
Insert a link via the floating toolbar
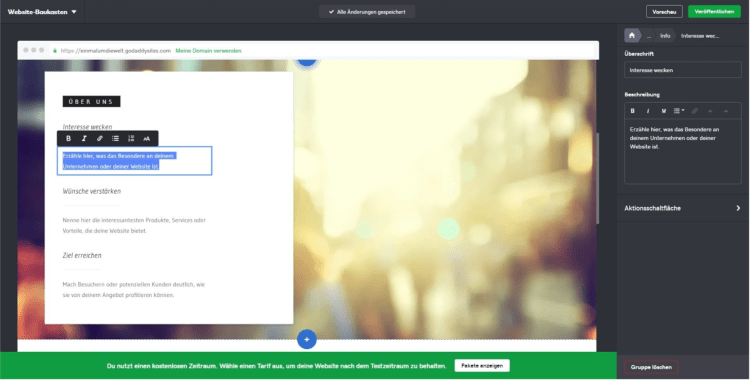point(99,139)
